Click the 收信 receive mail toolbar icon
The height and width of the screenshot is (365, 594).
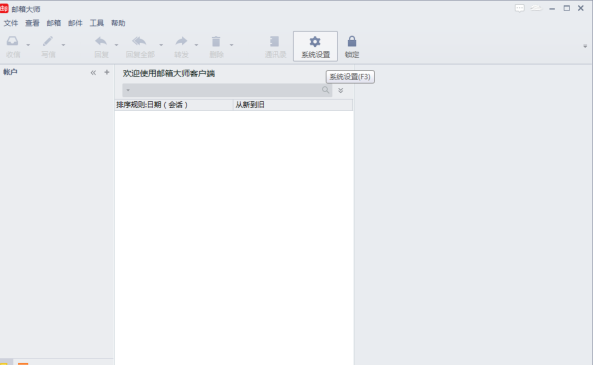(13, 41)
